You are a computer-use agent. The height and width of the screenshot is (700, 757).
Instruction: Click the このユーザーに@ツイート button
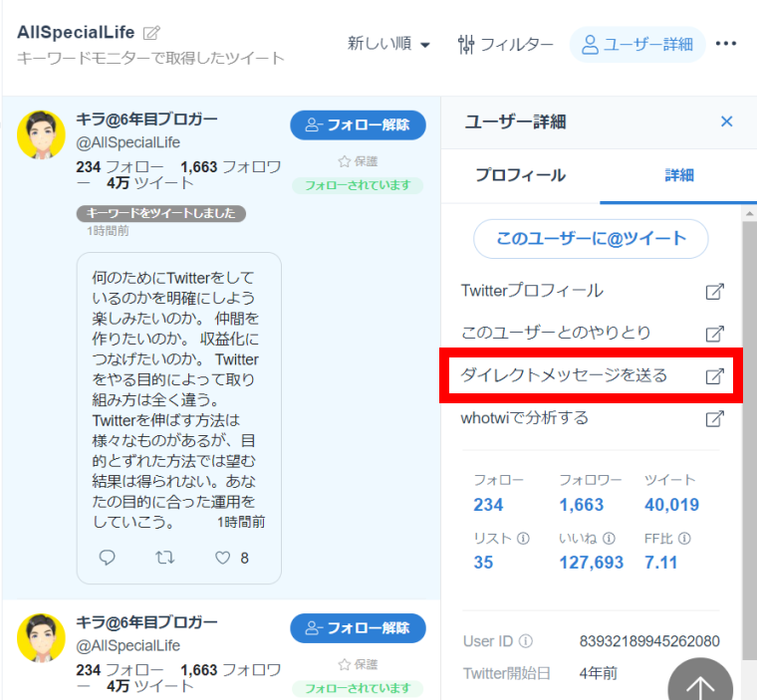click(591, 239)
